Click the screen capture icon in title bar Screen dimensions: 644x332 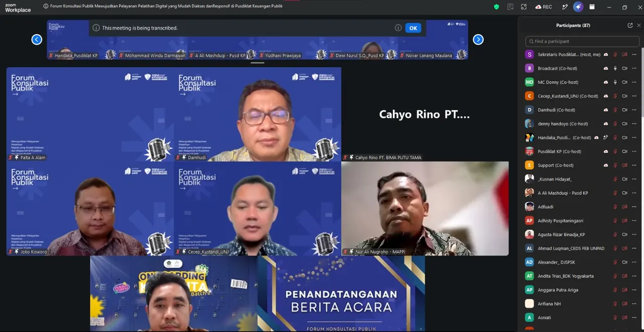coord(524,7)
